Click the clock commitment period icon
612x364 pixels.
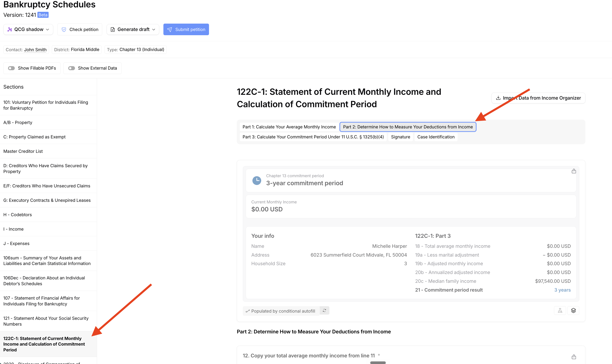point(257,181)
